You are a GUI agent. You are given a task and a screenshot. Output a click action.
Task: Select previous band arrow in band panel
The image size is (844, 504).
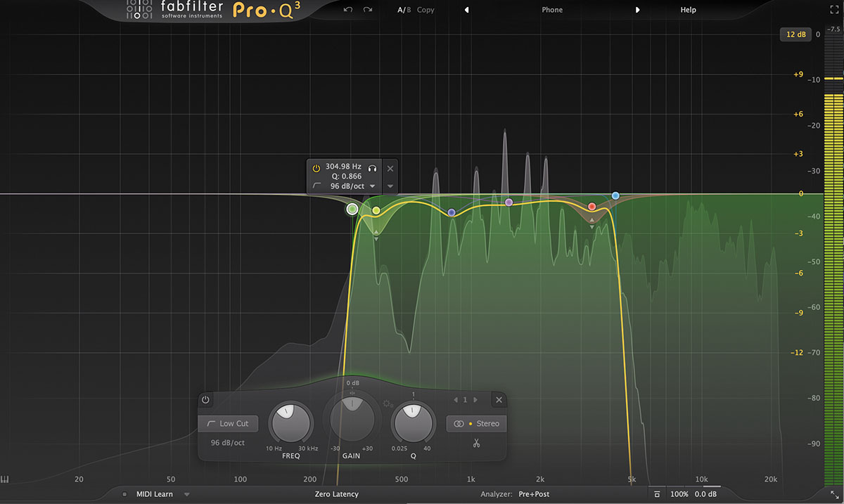tap(456, 400)
